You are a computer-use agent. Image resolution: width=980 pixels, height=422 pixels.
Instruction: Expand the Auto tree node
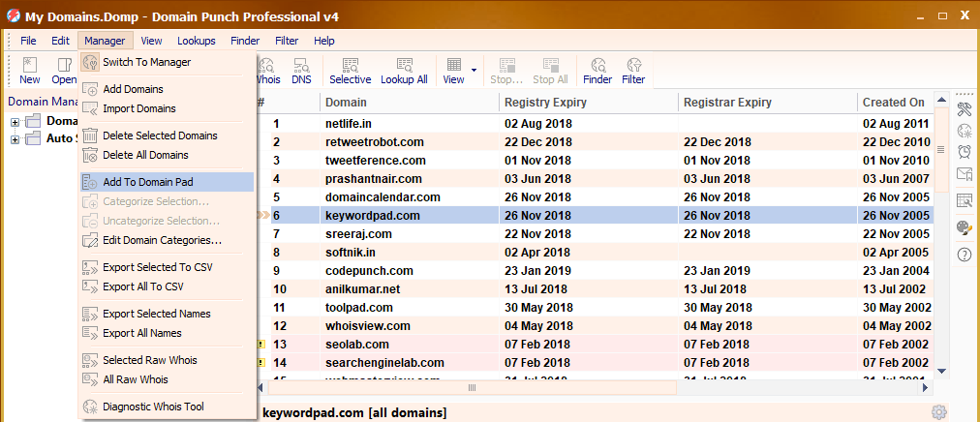[15, 138]
